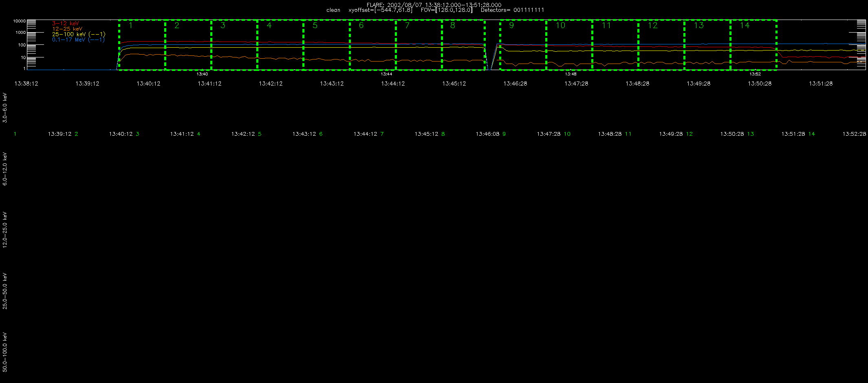
Task: Click the 'clean' algorithm label
Action: point(333,10)
